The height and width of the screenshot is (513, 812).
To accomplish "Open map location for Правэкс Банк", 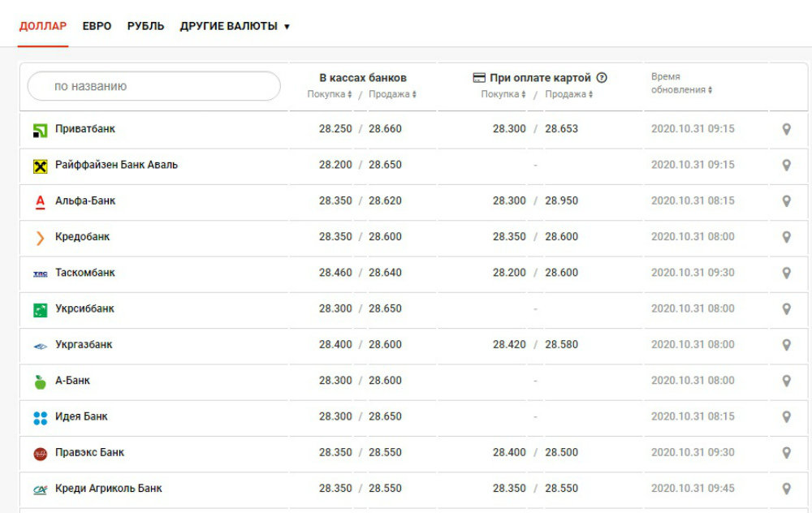I will click(x=786, y=453).
